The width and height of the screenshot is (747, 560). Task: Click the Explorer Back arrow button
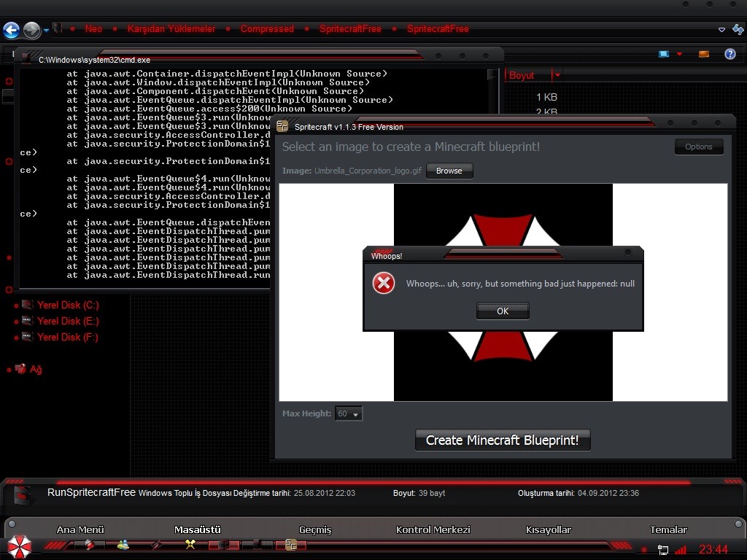pyautogui.click(x=12, y=30)
